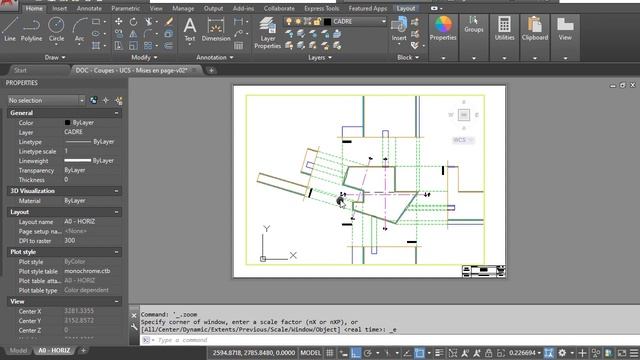Select the Line drawing tool

[x=10, y=29]
